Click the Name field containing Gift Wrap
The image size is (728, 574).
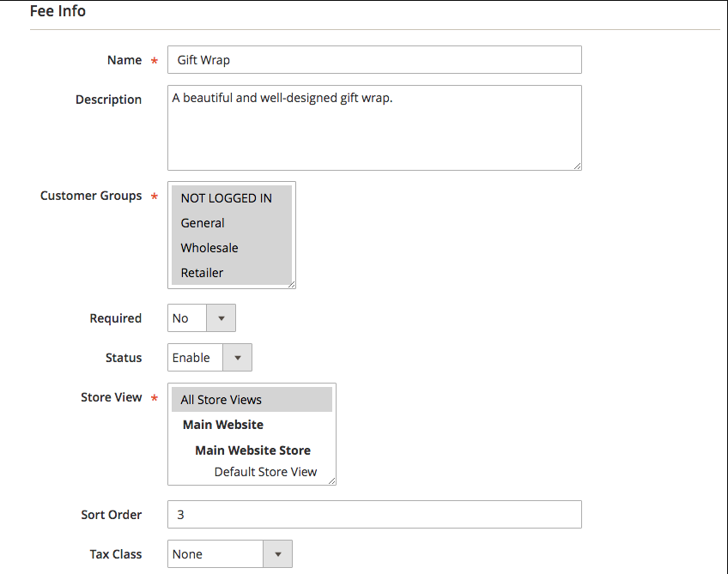coord(374,60)
